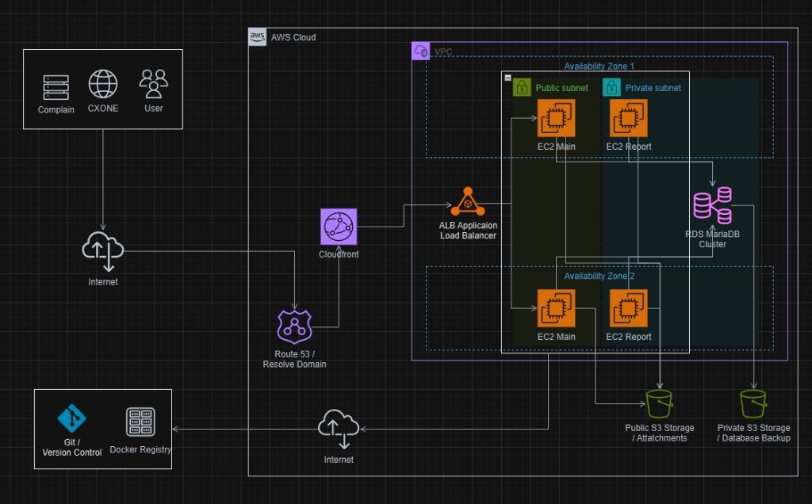
Task: Select EC2 Main in Availability Zone 1
Action: (x=556, y=118)
